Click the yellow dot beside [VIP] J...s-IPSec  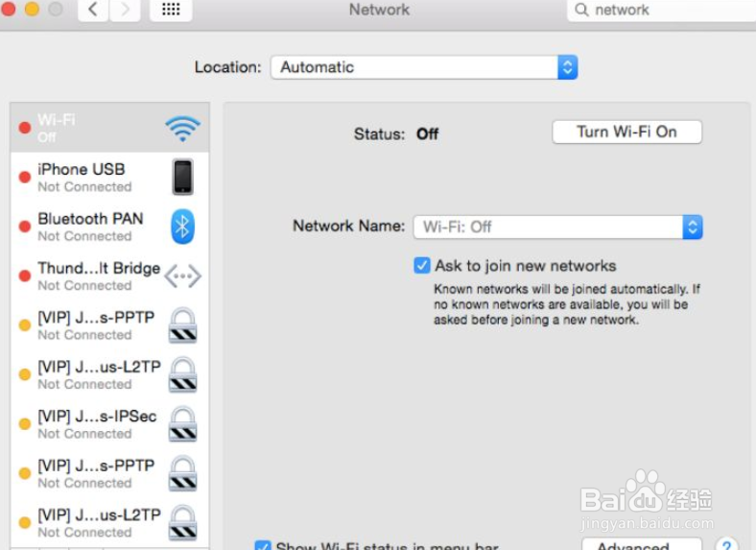tap(25, 424)
